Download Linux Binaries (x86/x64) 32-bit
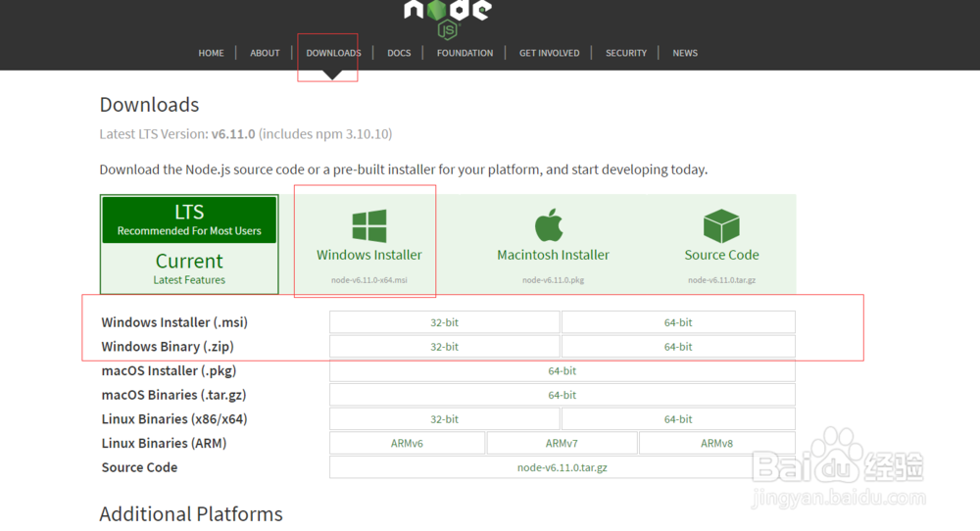The width and height of the screenshot is (980, 531). tap(444, 419)
